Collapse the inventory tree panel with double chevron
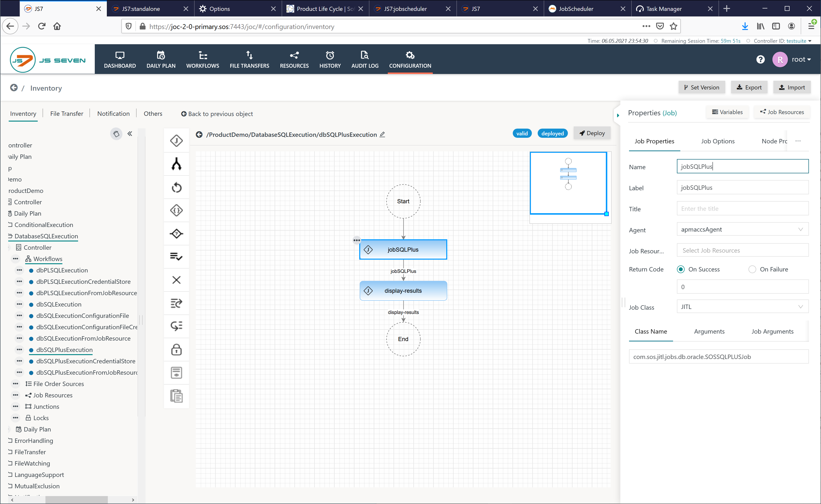The width and height of the screenshot is (821, 504). pyautogui.click(x=130, y=134)
